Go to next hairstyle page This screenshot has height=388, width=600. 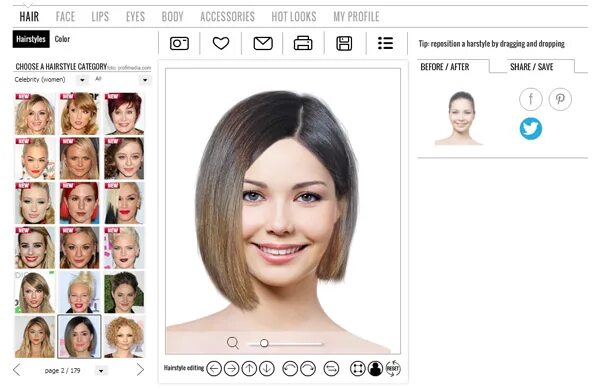pos(140,369)
